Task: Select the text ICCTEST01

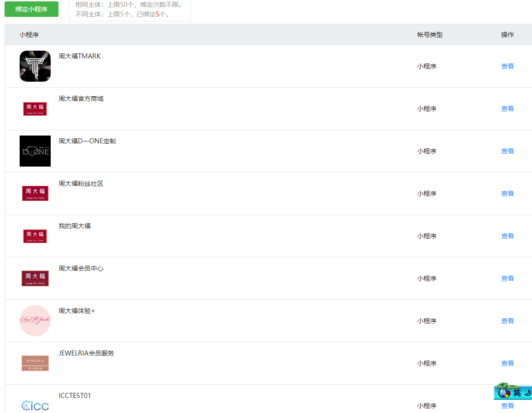Action: [x=74, y=395]
